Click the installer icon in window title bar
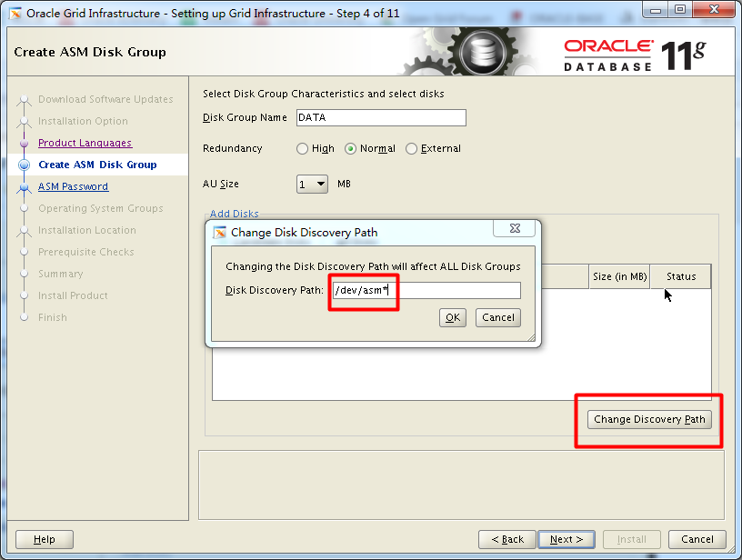 (x=15, y=14)
